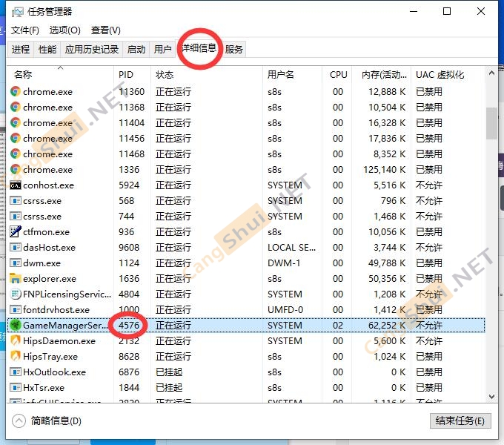Screen dimensions: 504x445
Task: Sort by the PID column header
Action: pyautogui.click(x=132, y=75)
